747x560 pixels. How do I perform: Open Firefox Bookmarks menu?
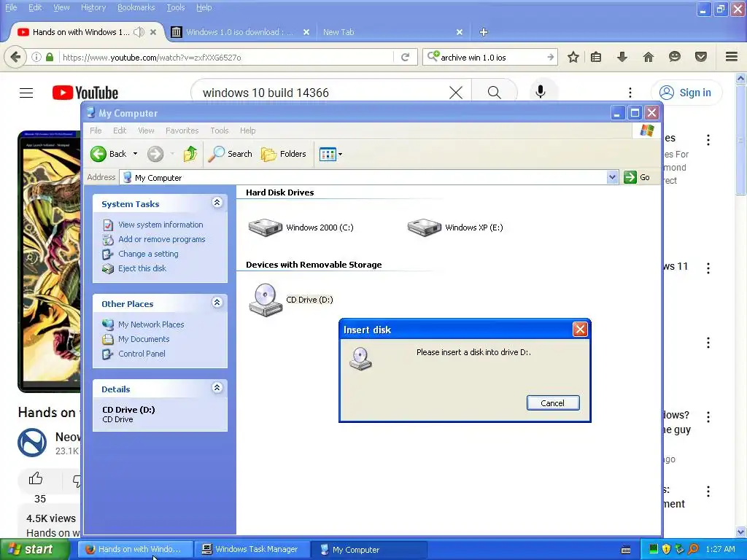coord(136,7)
